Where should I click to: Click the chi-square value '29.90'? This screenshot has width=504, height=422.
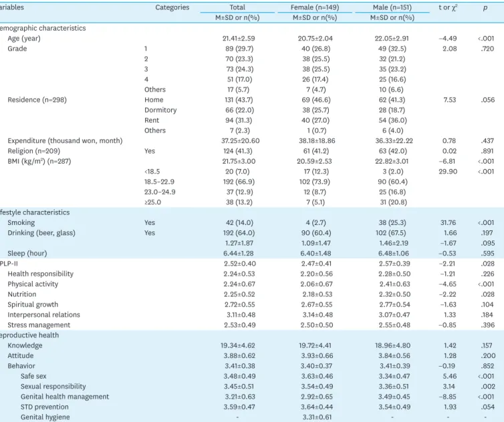click(x=448, y=172)
